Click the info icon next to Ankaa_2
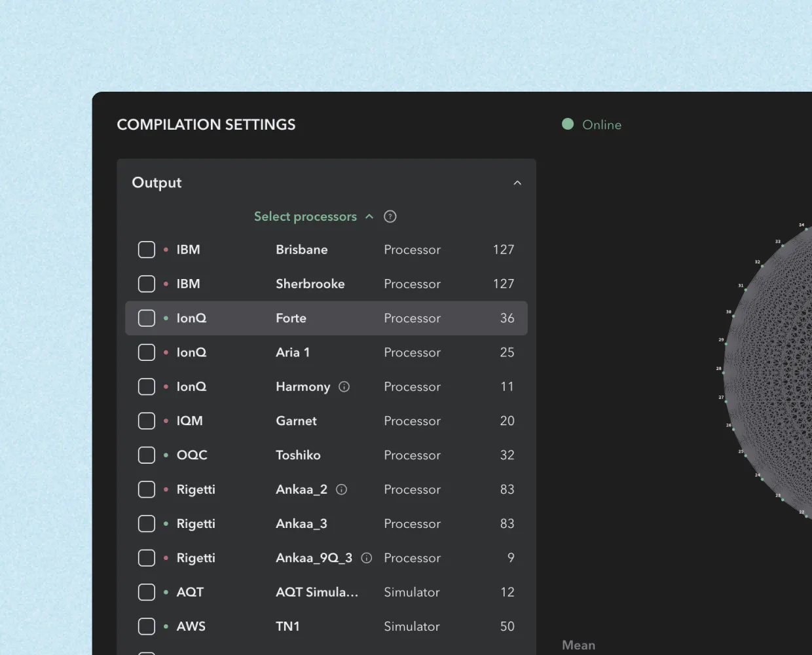Image resolution: width=812 pixels, height=655 pixels. pos(341,490)
